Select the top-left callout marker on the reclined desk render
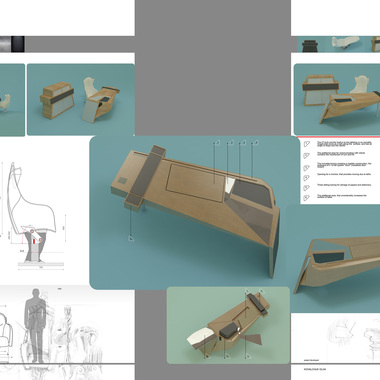Image resolution: width=380 pixels, height=380 pixels. [x=248, y=291]
